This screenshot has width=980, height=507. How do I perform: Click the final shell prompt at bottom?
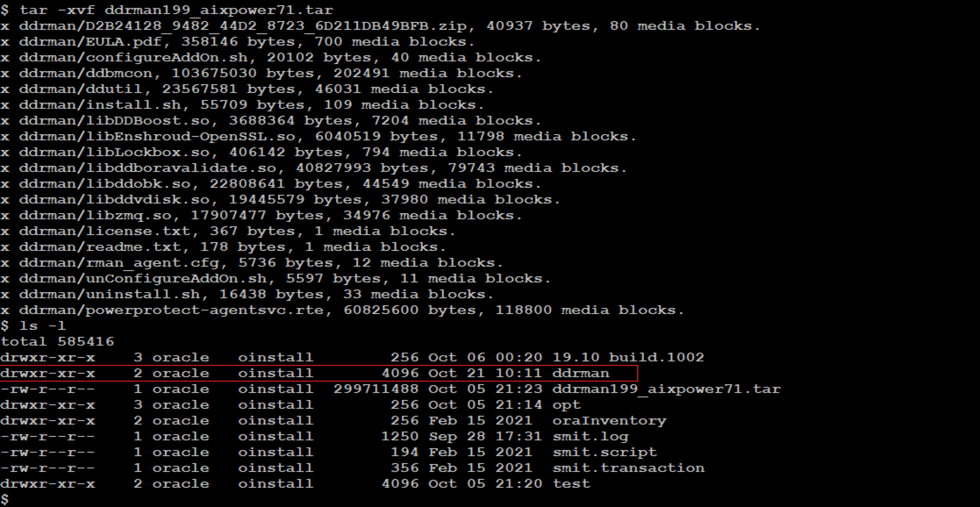coord(5,499)
